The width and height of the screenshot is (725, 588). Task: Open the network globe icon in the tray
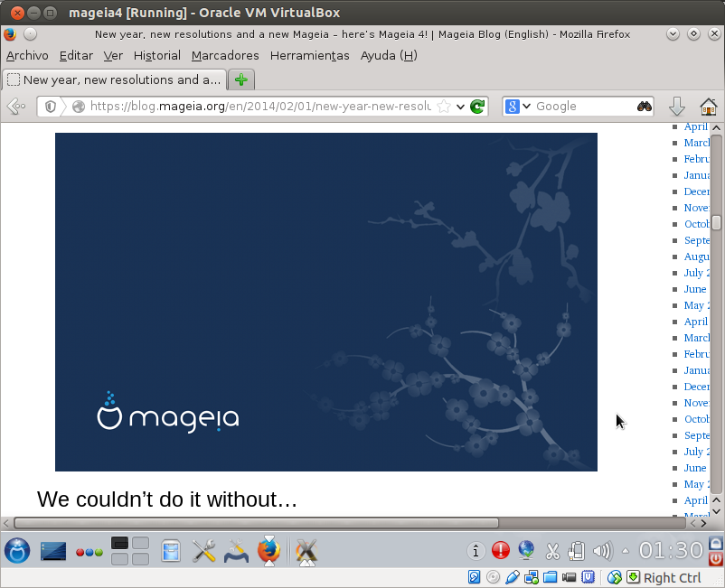coord(524,550)
